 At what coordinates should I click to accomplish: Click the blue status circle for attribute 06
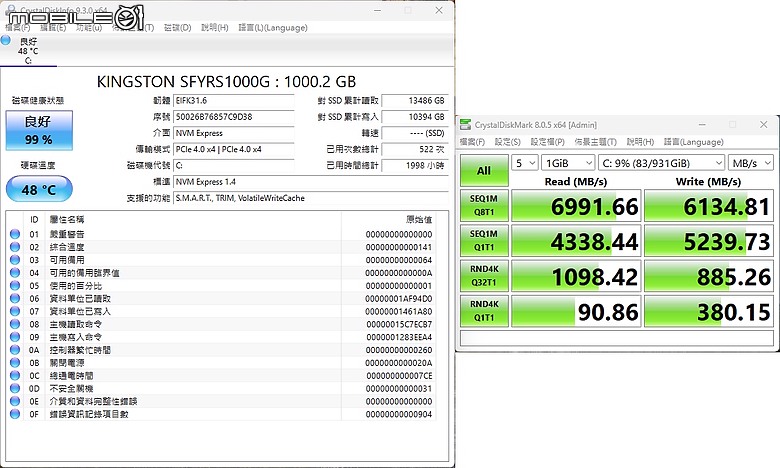(15, 298)
